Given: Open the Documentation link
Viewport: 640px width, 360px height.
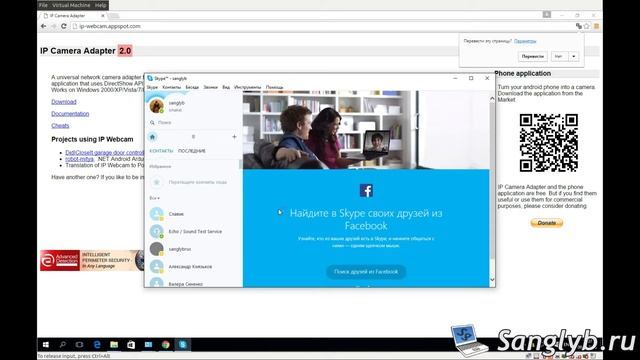Looking at the screenshot, I should coord(70,114).
